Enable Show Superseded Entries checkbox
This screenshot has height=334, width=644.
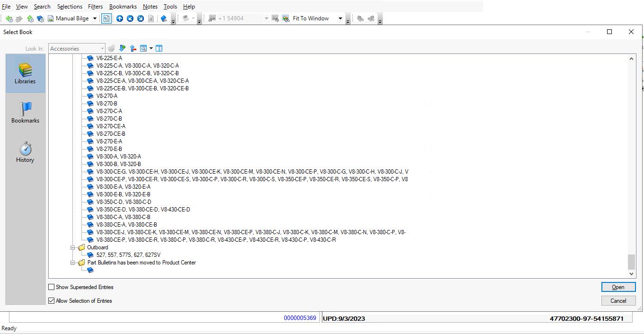[x=52, y=287]
